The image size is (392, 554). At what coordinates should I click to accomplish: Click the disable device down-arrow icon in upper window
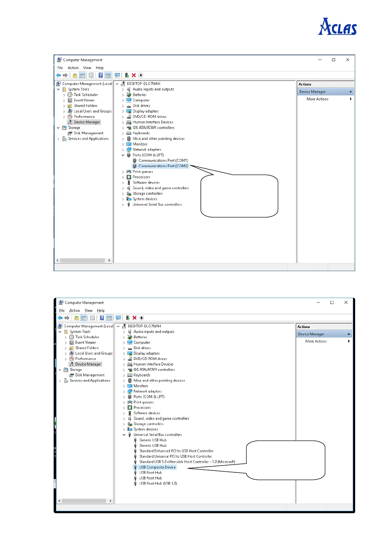click(141, 75)
